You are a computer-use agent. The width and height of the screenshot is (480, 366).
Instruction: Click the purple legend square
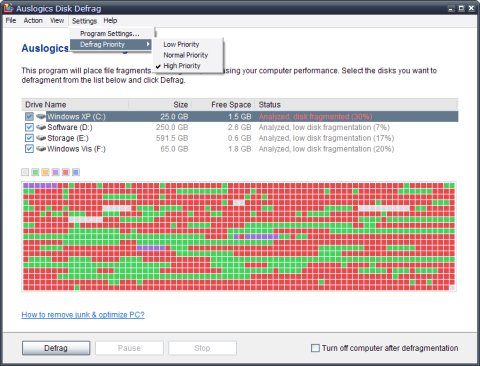tap(55, 172)
